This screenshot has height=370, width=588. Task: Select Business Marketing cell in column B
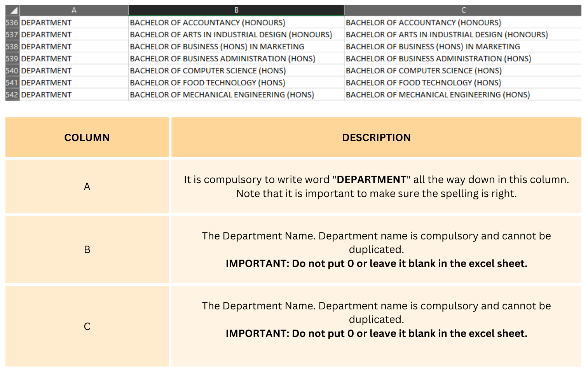(x=217, y=47)
